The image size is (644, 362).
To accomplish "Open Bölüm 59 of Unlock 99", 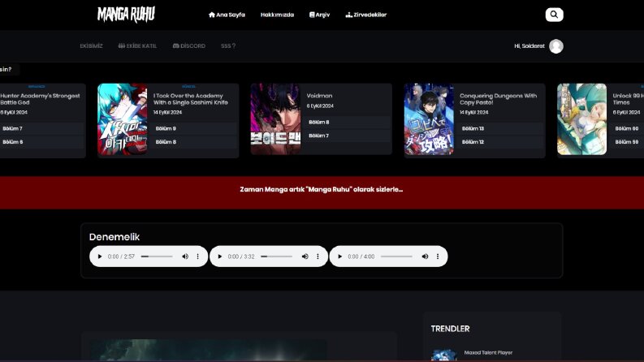I will click(628, 142).
